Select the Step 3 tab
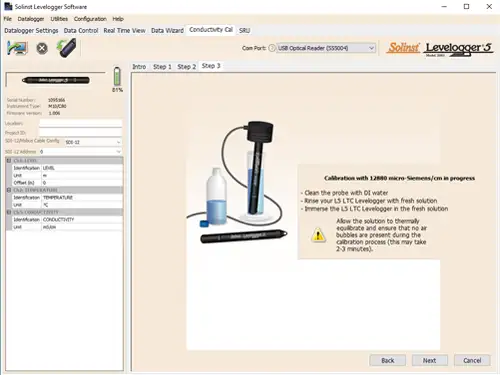 click(x=211, y=66)
